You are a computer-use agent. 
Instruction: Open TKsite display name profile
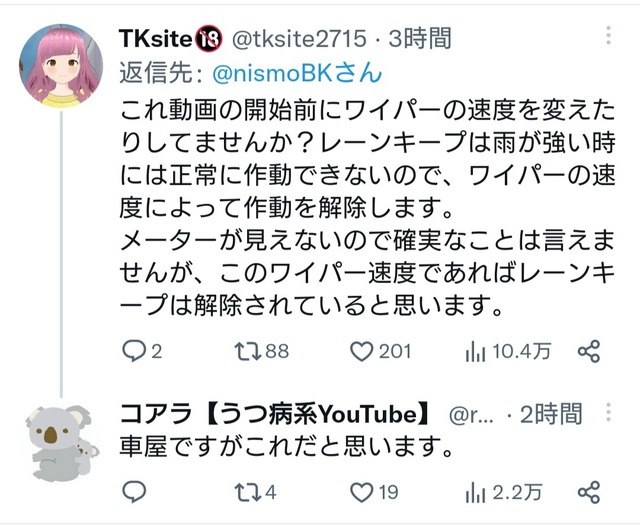tap(155, 38)
